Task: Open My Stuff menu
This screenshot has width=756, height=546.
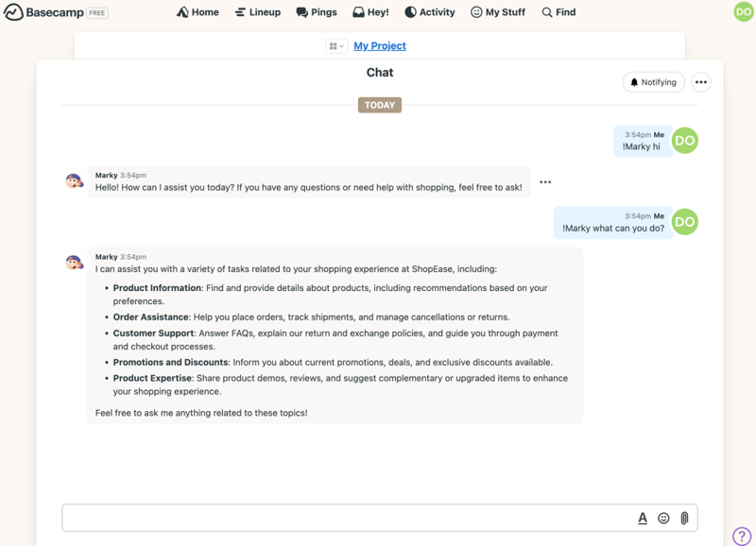Action: click(498, 12)
